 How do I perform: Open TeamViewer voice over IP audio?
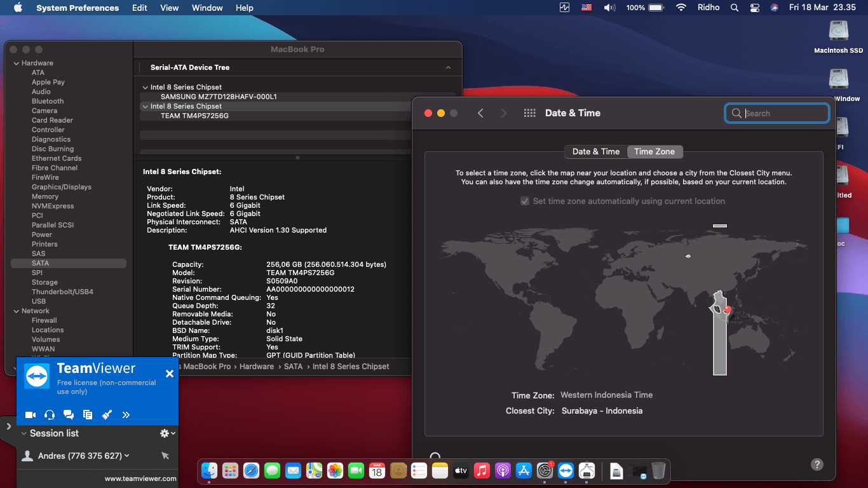(49, 414)
